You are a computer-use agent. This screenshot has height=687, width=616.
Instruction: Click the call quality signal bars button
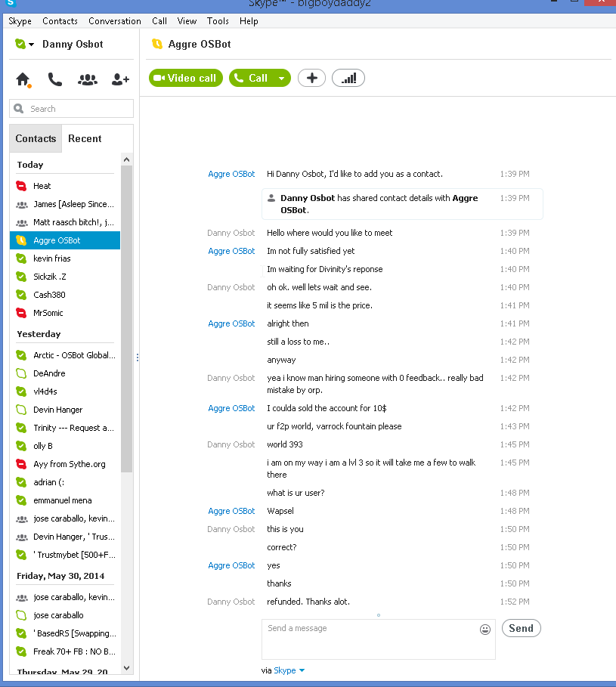pos(348,78)
